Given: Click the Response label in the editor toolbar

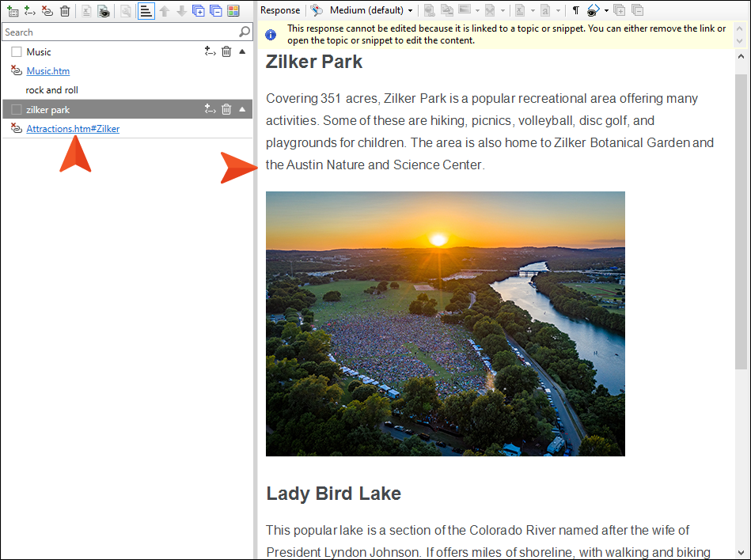Looking at the screenshot, I should (x=280, y=10).
